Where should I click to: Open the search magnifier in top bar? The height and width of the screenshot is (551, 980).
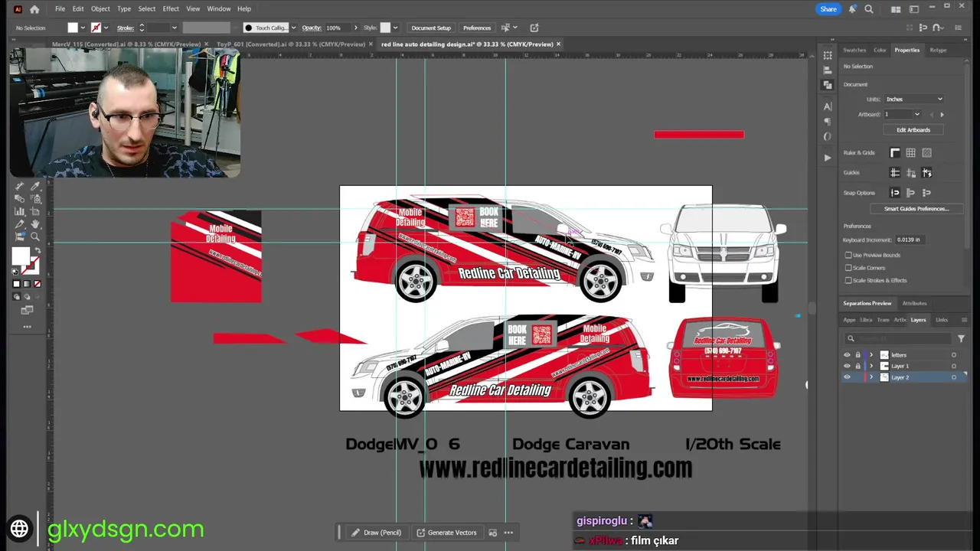tap(869, 9)
